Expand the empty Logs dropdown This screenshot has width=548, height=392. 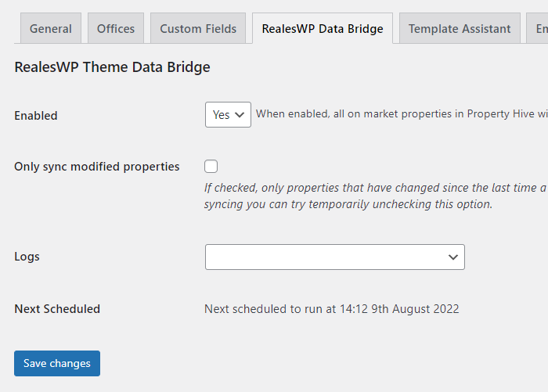pyautogui.click(x=335, y=257)
